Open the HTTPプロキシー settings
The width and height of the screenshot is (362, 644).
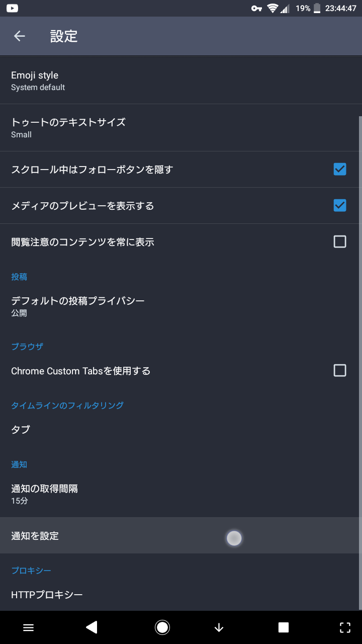coord(181,595)
